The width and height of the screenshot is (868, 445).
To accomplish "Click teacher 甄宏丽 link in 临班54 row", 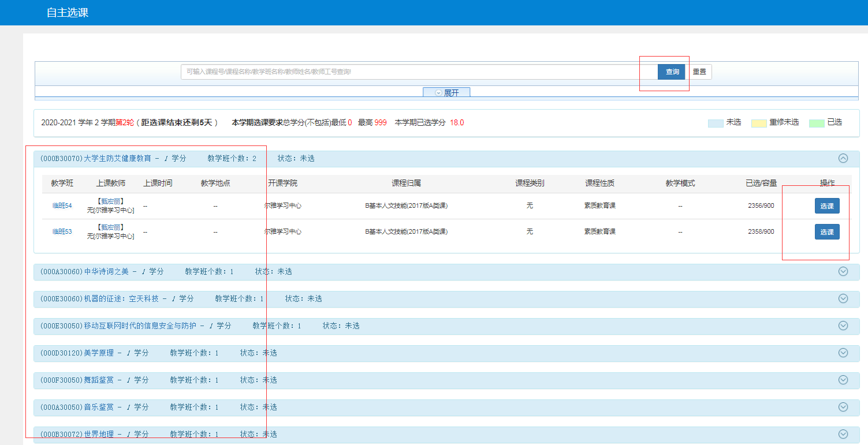I will [x=110, y=201].
